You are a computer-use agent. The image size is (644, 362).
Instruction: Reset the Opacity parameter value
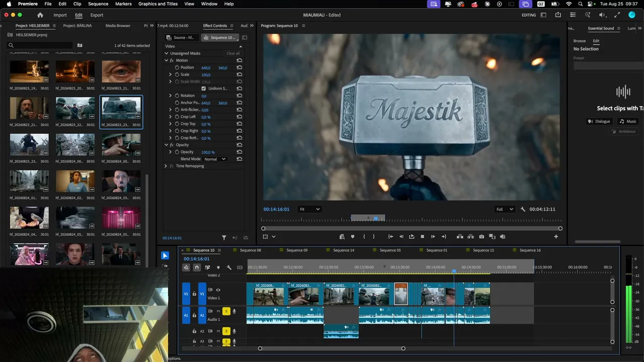click(x=239, y=152)
